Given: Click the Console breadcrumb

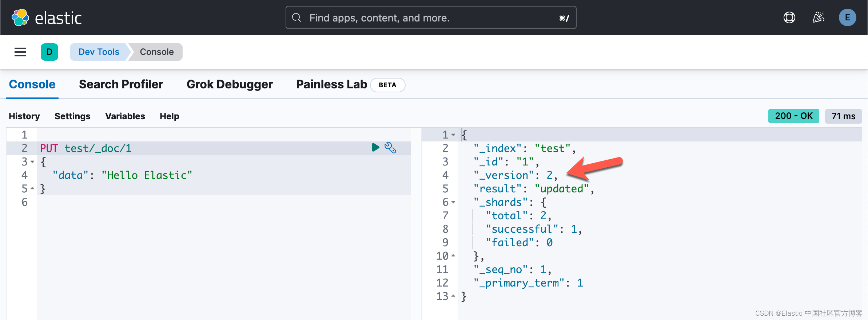Looking at the screenshot, I should 157,52.
